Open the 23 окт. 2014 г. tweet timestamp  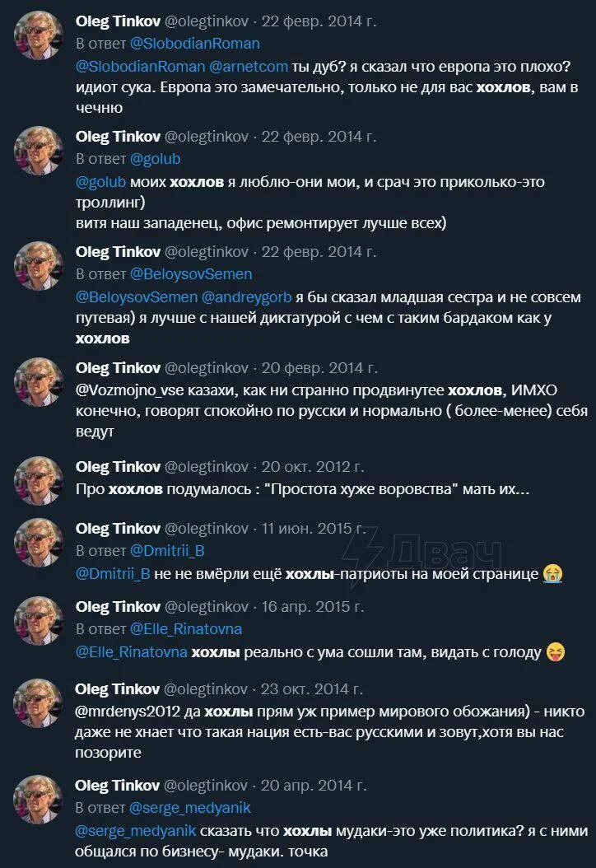[312, 689]
